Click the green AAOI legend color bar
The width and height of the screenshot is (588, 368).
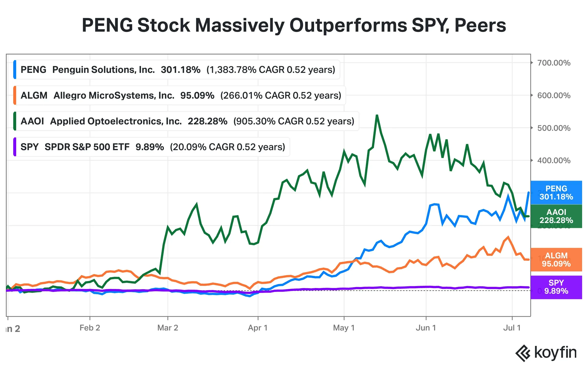(x=15, y=121)
